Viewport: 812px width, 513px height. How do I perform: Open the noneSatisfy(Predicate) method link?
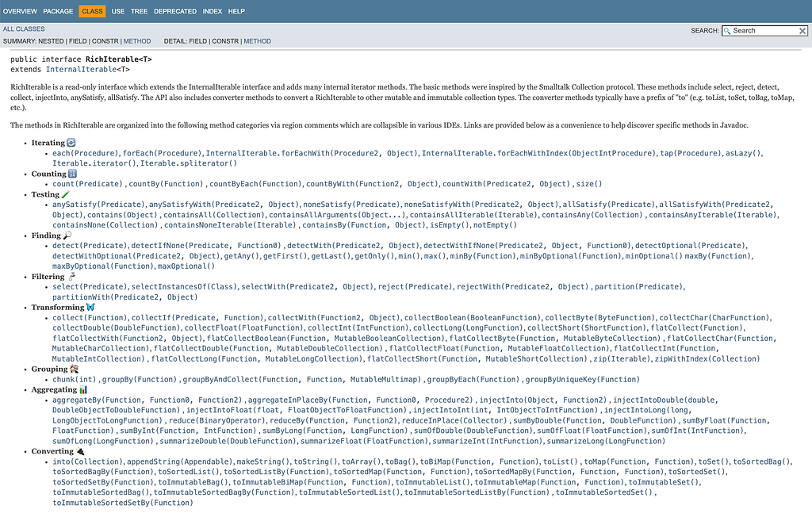(x=351, y=205)
